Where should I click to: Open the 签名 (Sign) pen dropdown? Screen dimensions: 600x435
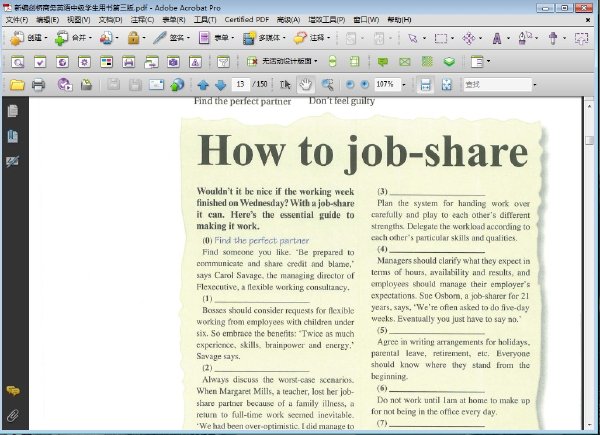[x=171, y=38]
